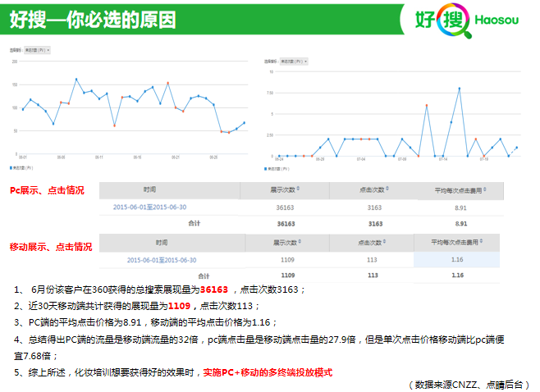Sort PC table by 点击次数 arrow icon
This screenshot has width=540, height=392.
click(387, 189)
